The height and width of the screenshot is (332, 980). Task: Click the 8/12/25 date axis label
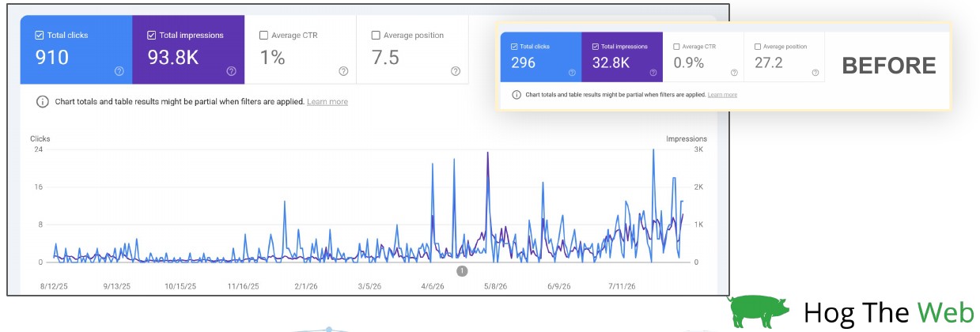pyautogui.click(x=54, y=287)
